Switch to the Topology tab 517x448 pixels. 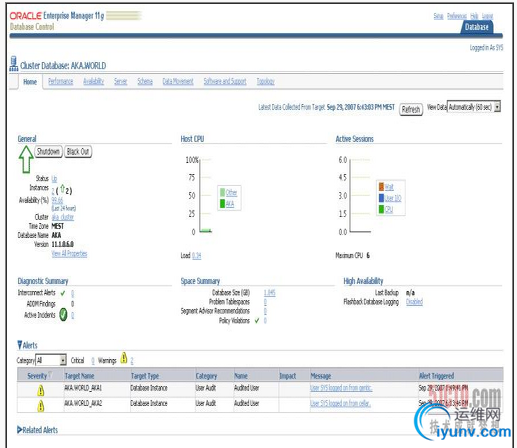pos(265,81)
